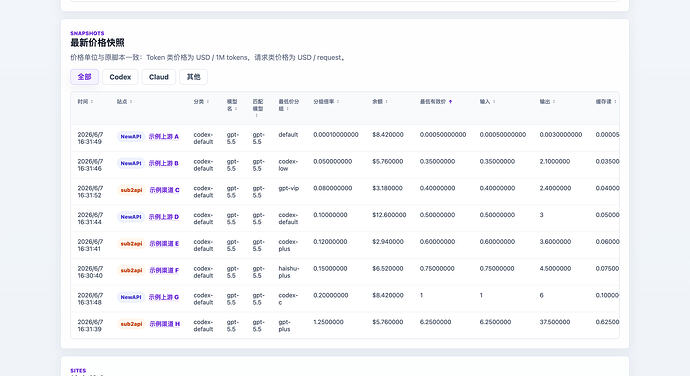Image resolution: width=690 pixels, height=376 pixels.
Task: Click group ratio 0.080000000 cell
Action: click(333, 188)
